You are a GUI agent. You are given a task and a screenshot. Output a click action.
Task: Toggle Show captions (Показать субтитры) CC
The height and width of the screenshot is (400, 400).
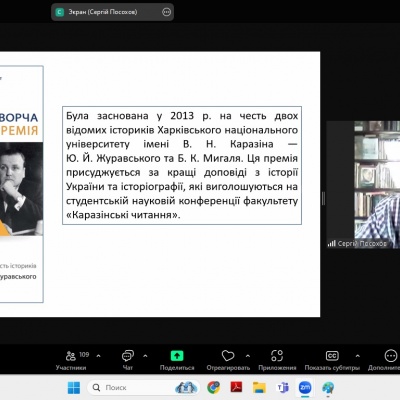coord(332,360)
